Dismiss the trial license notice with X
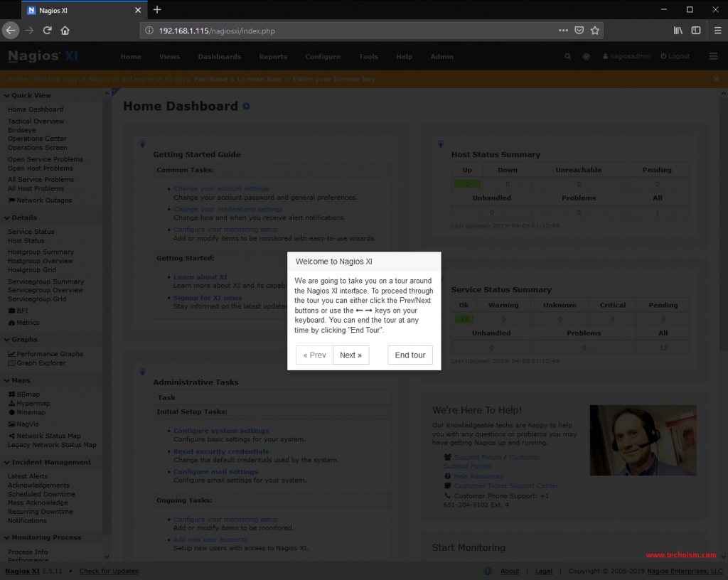Image resolution: width=728 pixels, height=580 pixels. (717, 79)
